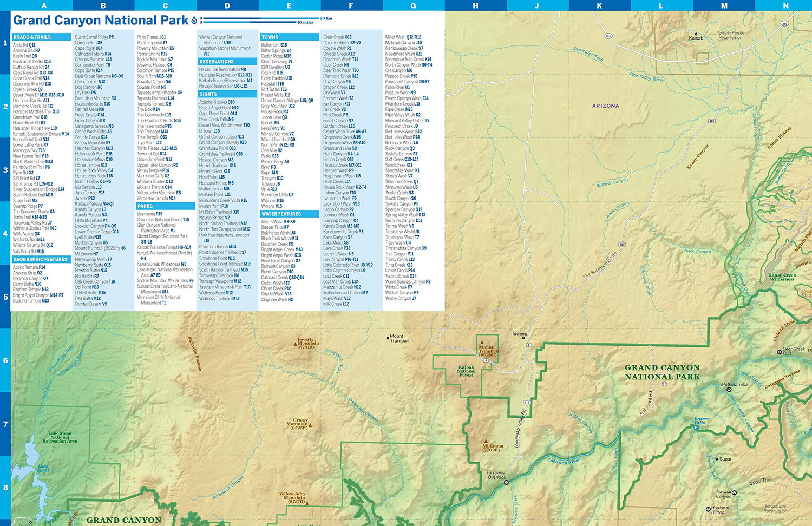The height and width of the screenshot is (526, 812).
Task: Click the north arrow compass beside the map title
Action: [194, 21]
